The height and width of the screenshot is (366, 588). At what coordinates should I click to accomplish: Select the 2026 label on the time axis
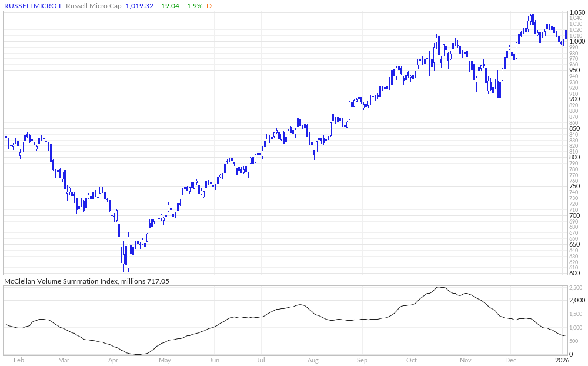point(563,360)
